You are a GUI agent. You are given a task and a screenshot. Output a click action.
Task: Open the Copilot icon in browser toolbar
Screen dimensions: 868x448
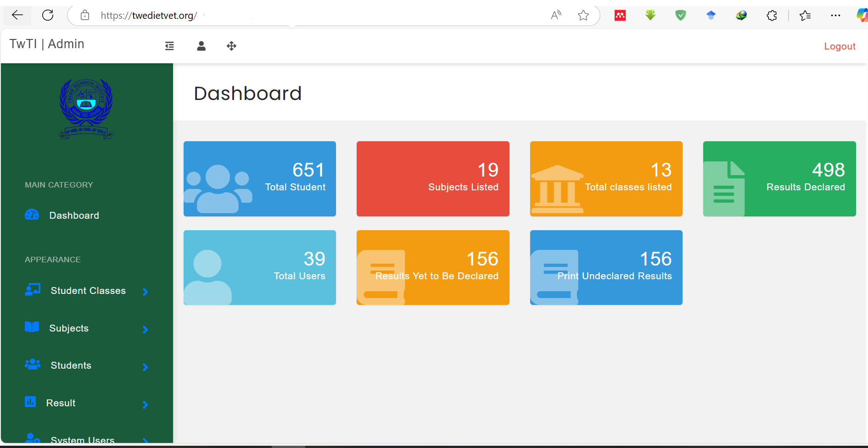pos(860,15)
